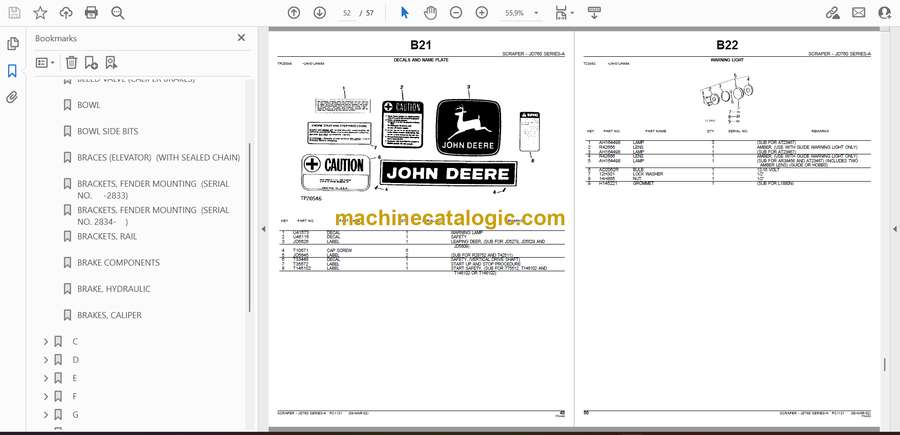Collapse the left navigation pane arrow
This screenshot has width=900, height=435.
[x=263, y=229]
